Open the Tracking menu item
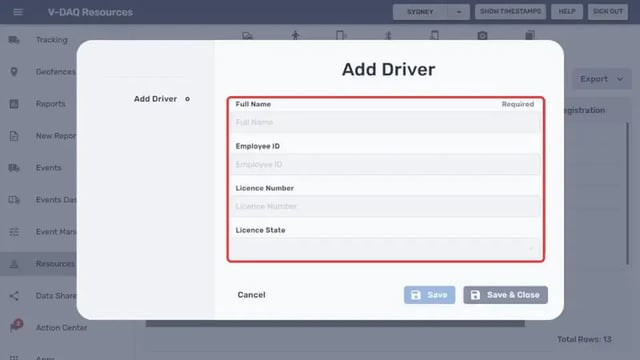 [x=52, y=40]
